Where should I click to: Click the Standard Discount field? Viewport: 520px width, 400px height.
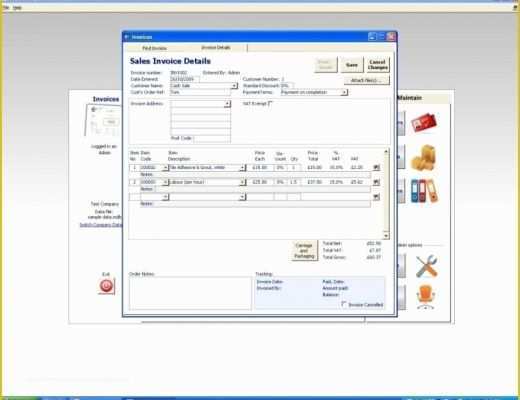pyautogui.click(x=286, y=86)
